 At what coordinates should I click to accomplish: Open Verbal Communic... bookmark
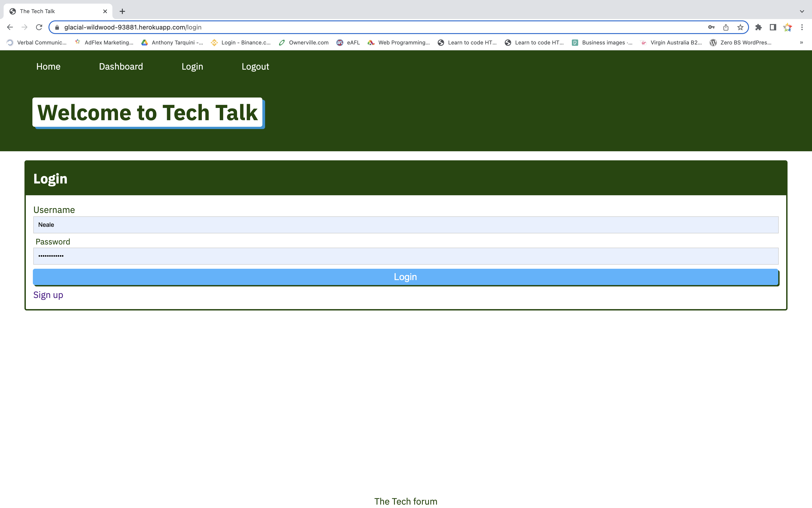coord(36,42)
